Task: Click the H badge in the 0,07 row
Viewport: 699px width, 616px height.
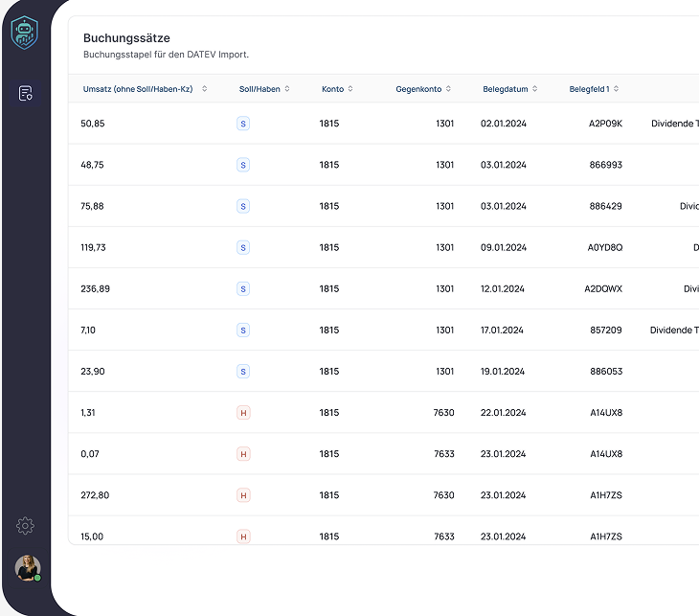Action: click(243, 454)
